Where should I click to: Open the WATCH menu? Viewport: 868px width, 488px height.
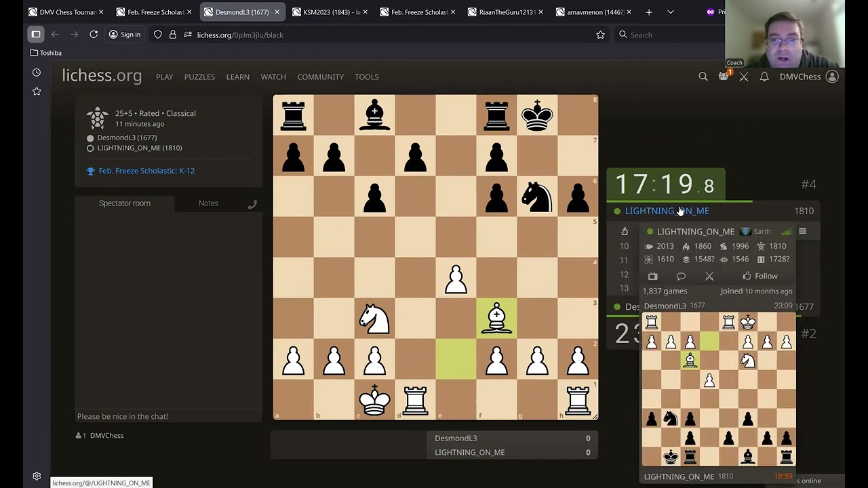tap(273, 77)
